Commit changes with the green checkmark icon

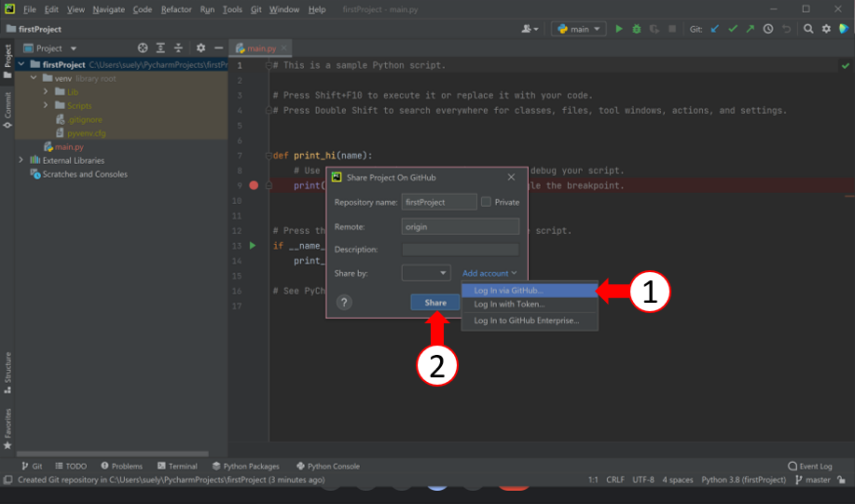[x=733, y=29]
